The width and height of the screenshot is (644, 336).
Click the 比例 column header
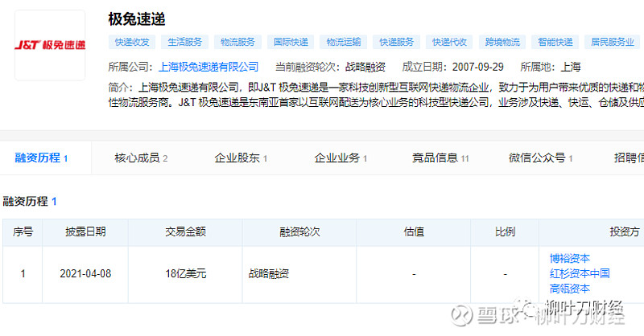tap(505, 232)
